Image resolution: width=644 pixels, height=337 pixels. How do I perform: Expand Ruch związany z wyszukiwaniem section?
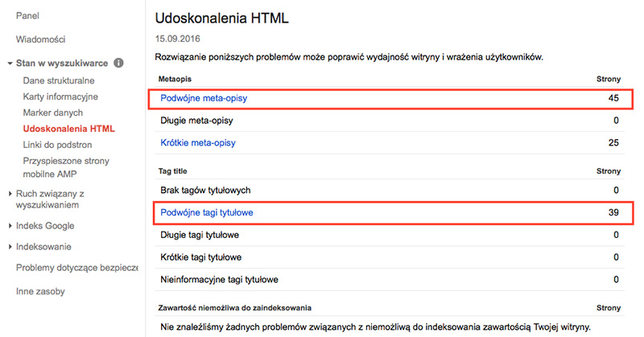9,194
